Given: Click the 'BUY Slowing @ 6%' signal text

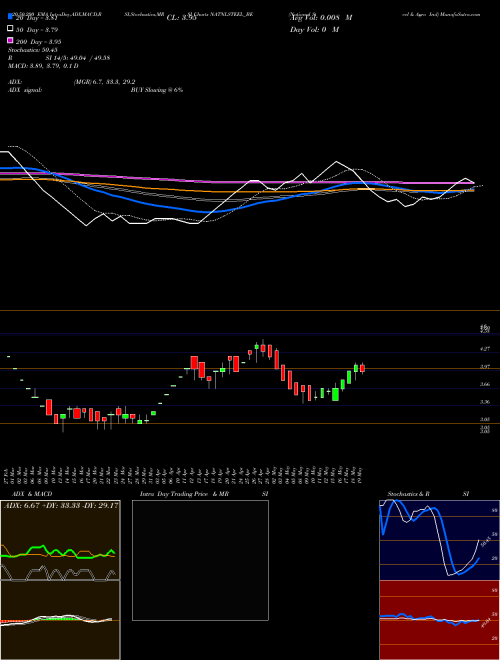Looking at the screenshot, I should (157, 90).
